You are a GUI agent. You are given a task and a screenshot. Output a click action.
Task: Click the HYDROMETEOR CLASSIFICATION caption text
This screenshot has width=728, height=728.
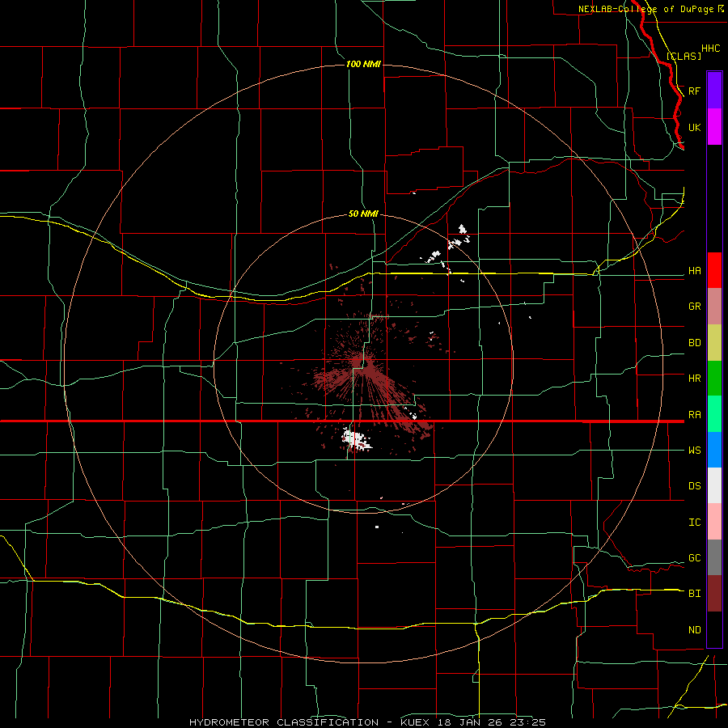pos(284,722)
